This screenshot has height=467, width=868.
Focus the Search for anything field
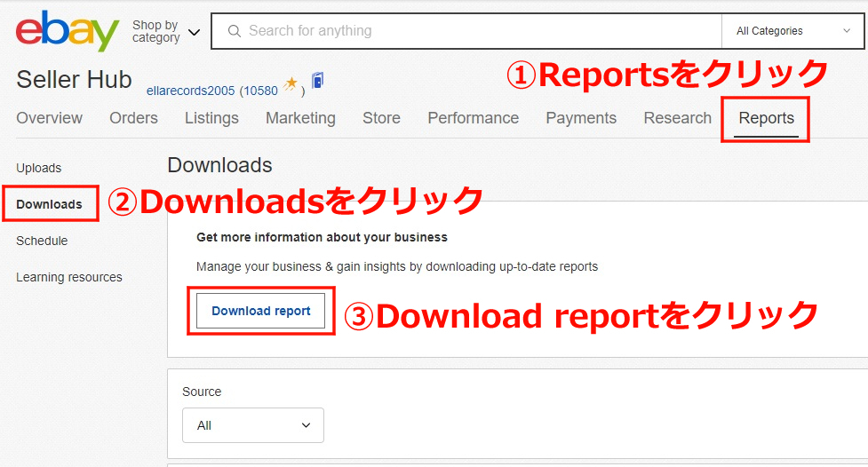(466, 31)
